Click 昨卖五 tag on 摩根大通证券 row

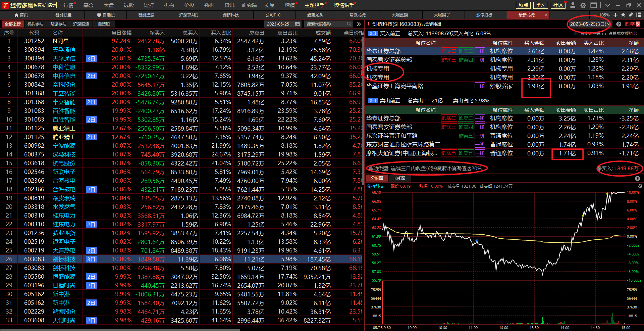tap(466, 153)
